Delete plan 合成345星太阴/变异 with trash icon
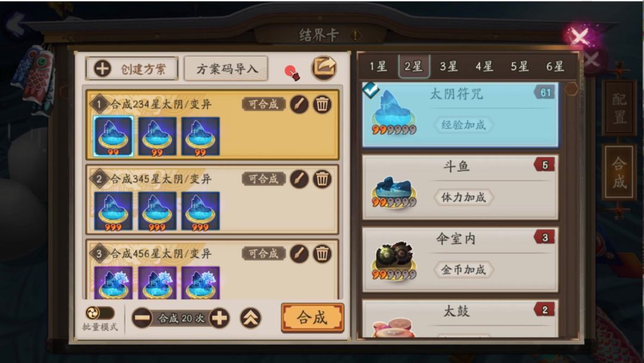The height and width of the screenshot is (363, 644). tap(323, 179)
